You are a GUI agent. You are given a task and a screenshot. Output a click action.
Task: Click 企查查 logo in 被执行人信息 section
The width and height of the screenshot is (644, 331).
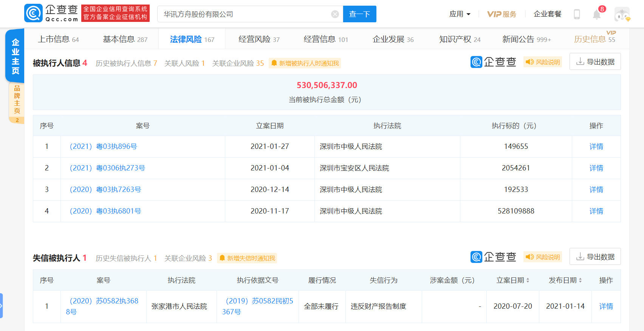tap(493, 62)
